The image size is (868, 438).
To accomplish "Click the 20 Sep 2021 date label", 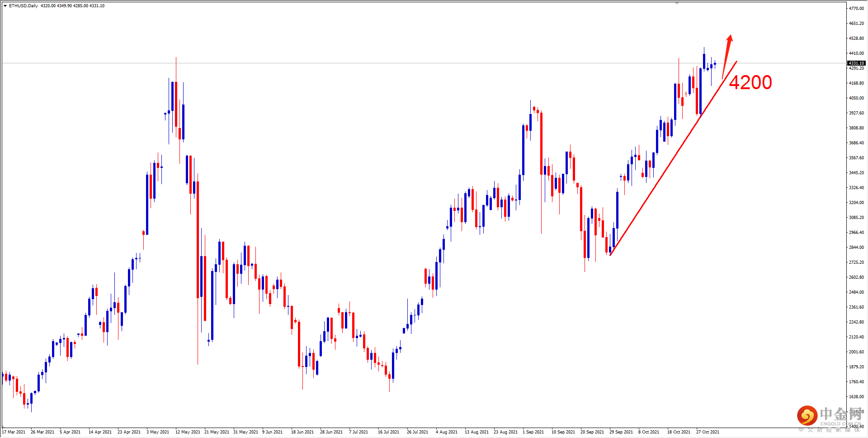I will [592, 432].
